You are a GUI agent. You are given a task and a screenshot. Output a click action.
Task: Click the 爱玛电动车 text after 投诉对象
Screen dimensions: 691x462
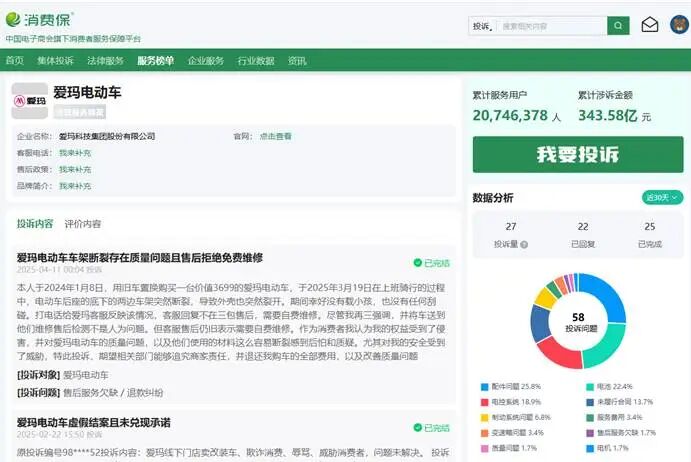(86, 375)
